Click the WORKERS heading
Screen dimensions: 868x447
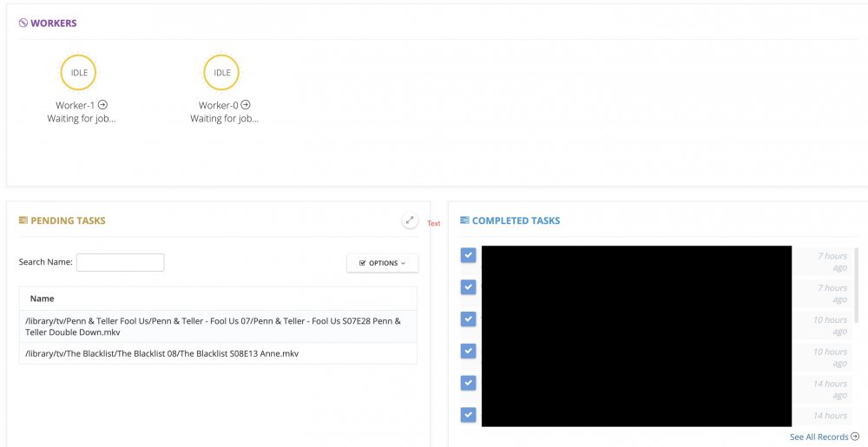click(54, 23)
